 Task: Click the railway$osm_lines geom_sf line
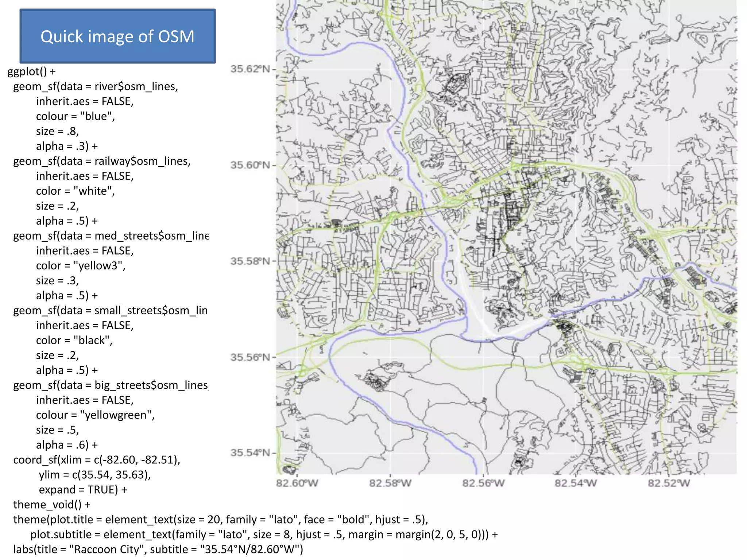coord(102,161)
